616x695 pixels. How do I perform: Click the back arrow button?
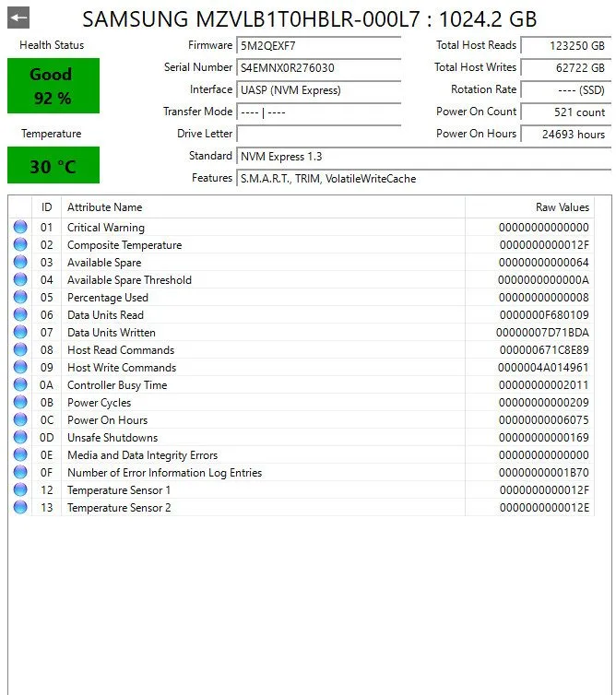pos(18,18)
